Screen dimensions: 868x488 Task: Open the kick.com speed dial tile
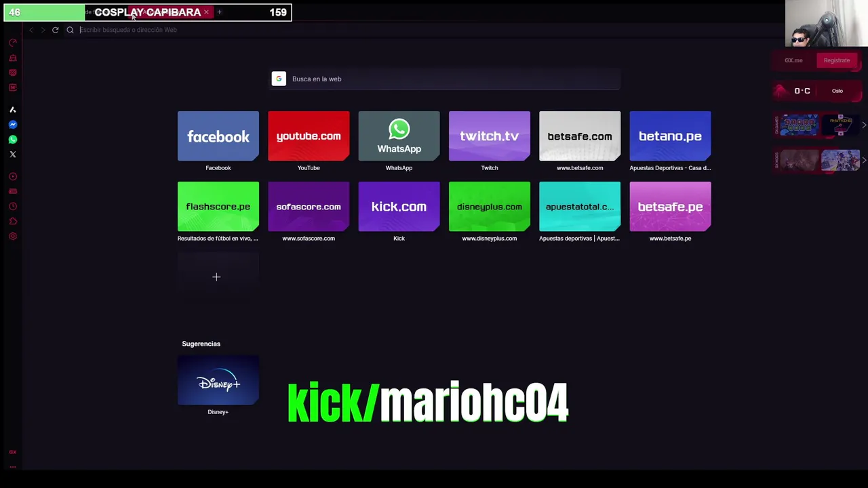pos(399,207)
